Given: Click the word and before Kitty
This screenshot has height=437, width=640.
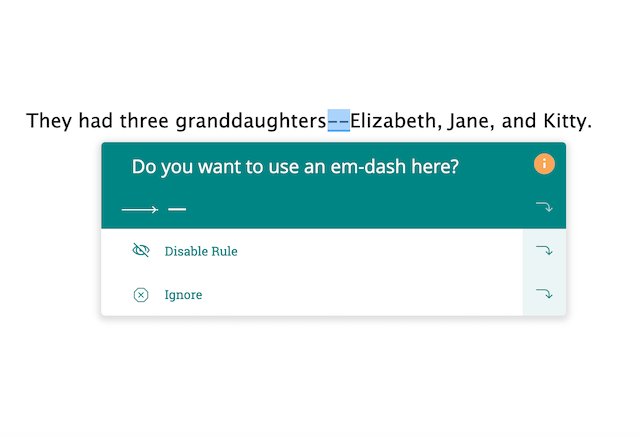Looking at the screenshot, I should point(519,121).
